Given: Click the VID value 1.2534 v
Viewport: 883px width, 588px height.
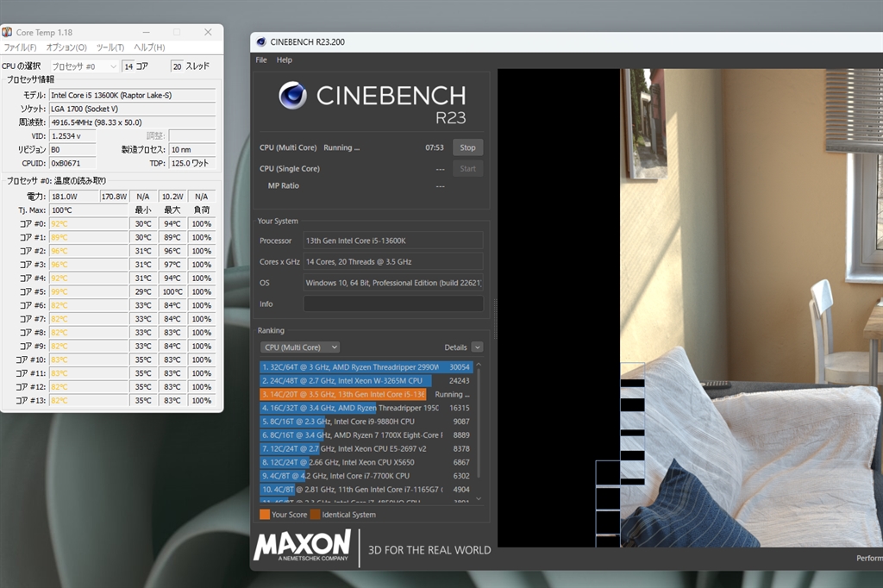Looking at the screenshot, I should [x=72, y=135].
